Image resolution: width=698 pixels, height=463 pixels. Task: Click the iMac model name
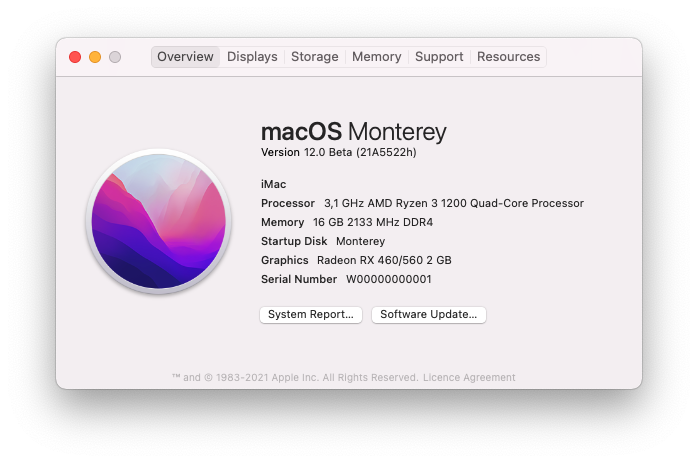pyautogui.click(x=273, y=184)
